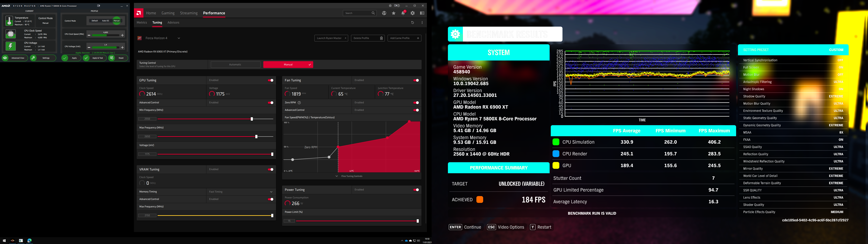868x244 pixels.
Task: Click Apply & Test in Ryzen Master
Action: click(95, 58)
